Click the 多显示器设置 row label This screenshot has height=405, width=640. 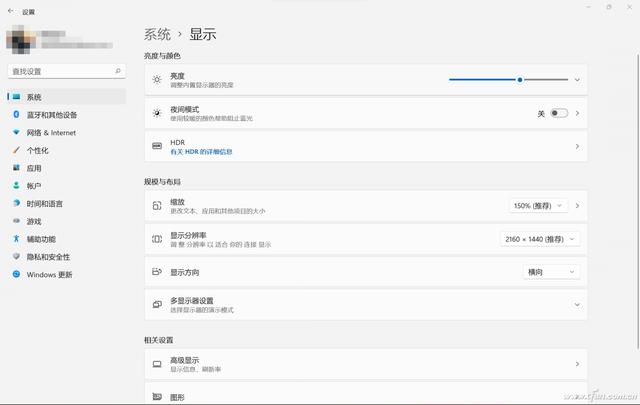(x=192, y=301)
